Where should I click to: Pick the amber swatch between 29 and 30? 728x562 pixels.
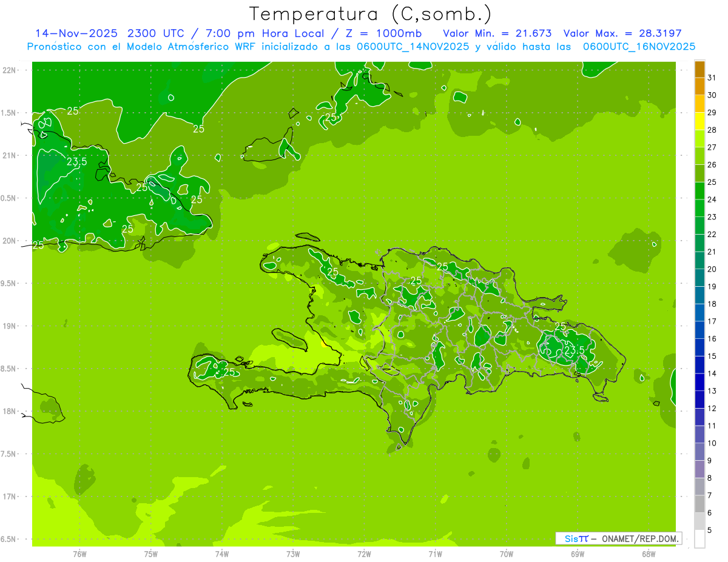click(699, 104)
